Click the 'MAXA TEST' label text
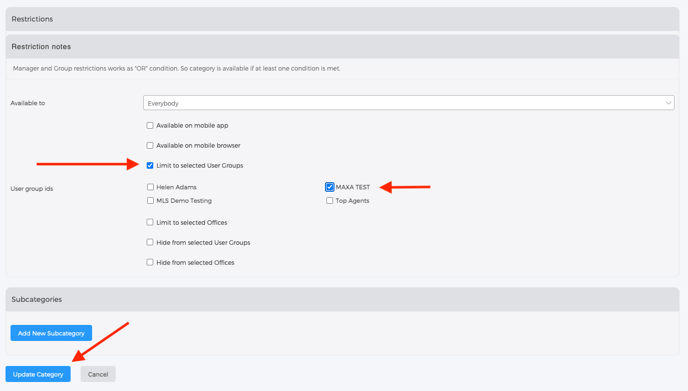Screen dimensions: 688x391 pyautogui.click(x=353, y=187)
